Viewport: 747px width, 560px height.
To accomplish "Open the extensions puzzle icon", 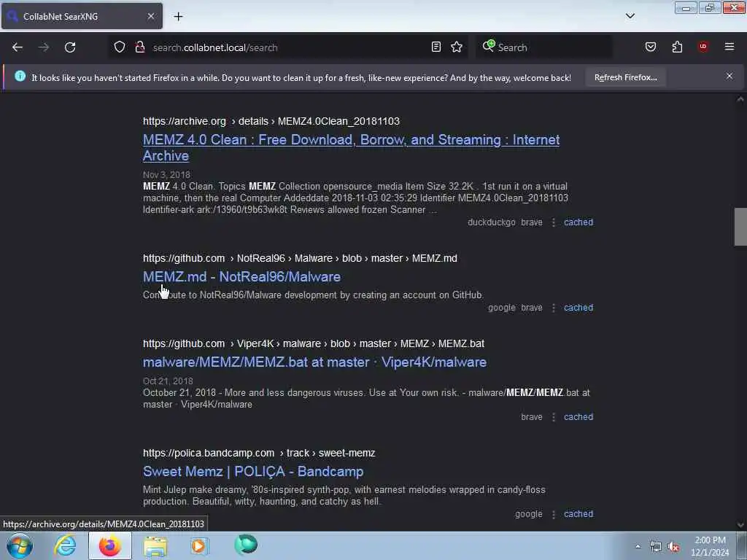I will (677, 47).
